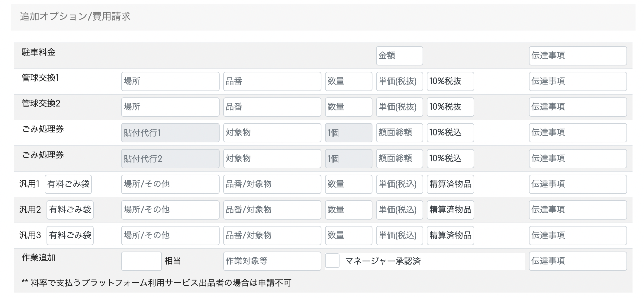
Task: Expand the 10%税抜 dropdown in 管球交換2 row
Action: point(450,107)
